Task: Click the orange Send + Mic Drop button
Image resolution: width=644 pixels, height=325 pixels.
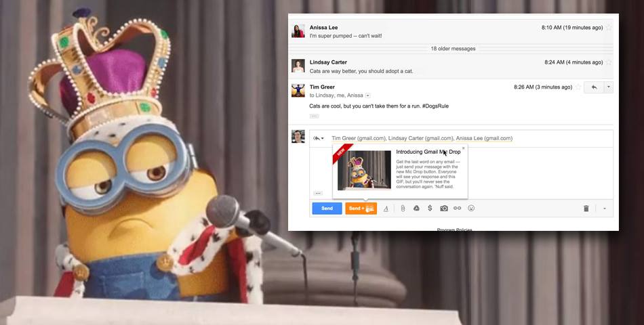Action: pos(361,209)
